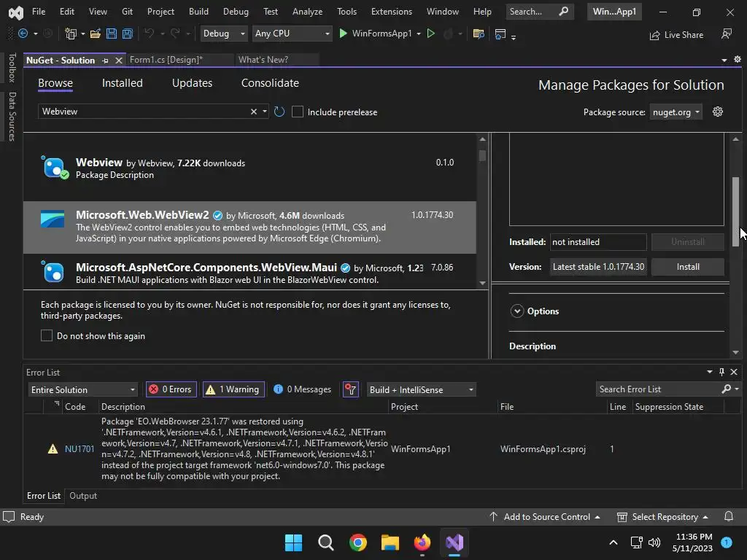
Task: Install the Microsoft.Web.WebView2 package
Action: pos(688,267)
